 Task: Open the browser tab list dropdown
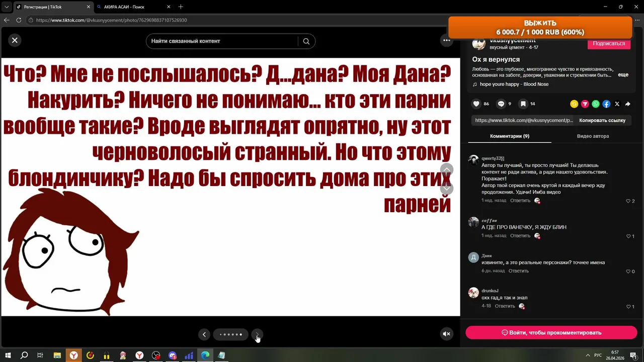[x=6, y=7]
